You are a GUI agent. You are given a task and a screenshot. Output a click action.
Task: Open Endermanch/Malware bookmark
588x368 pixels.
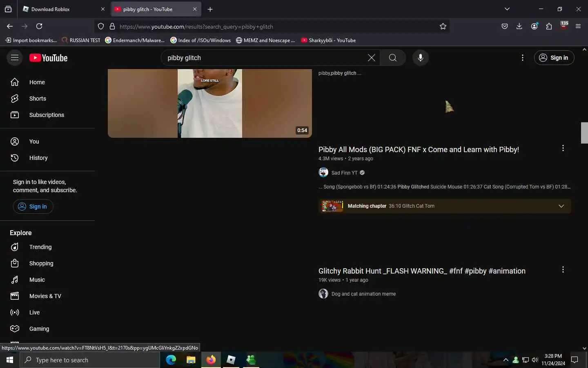point(135,40)
